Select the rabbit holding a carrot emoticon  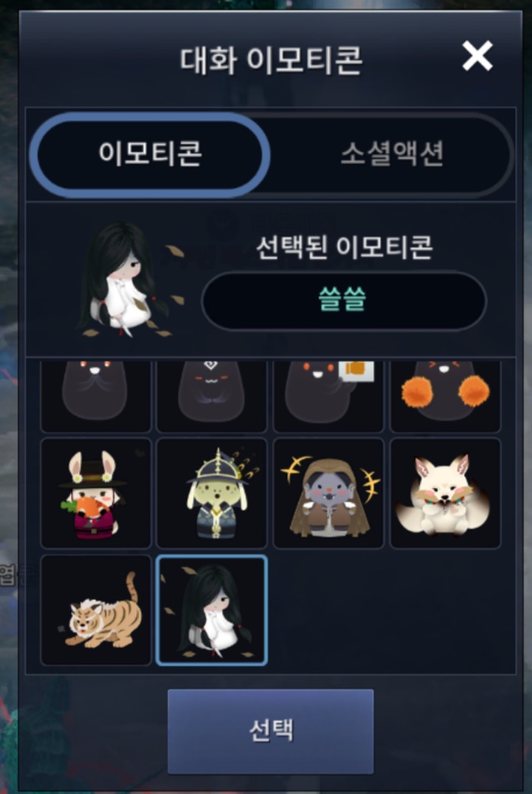click(96, 493)
